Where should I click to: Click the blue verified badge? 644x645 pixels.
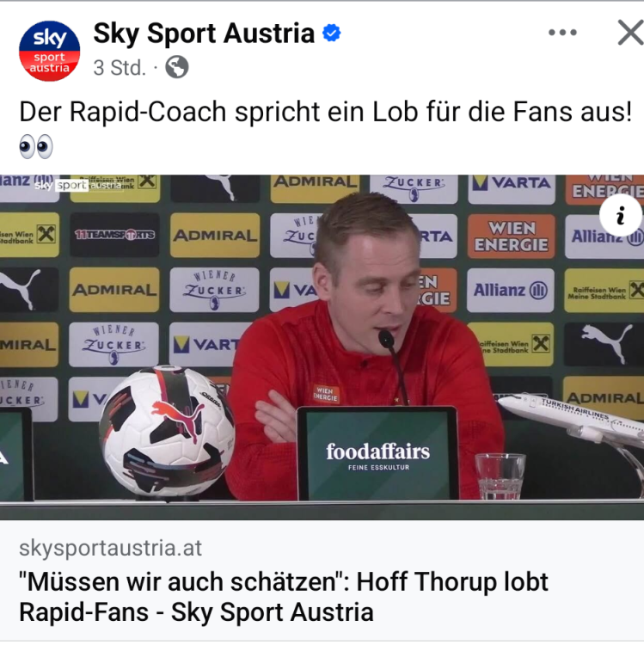point(332,33)
